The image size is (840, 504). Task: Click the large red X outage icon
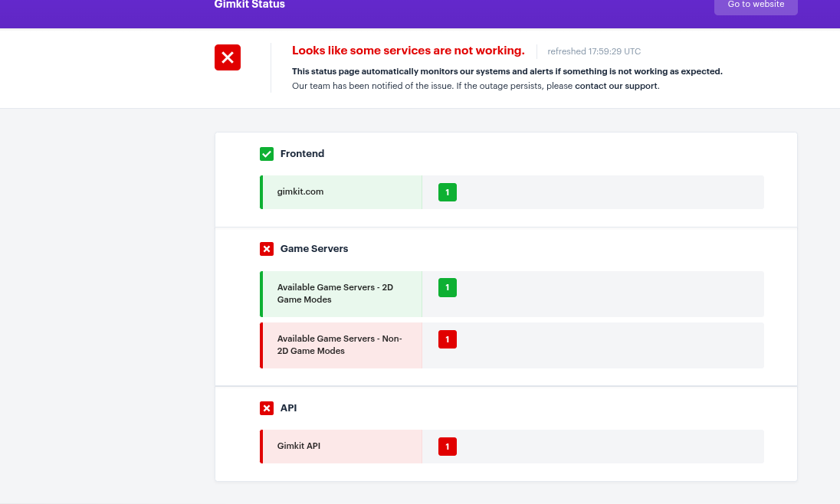[x=228, y=57]
